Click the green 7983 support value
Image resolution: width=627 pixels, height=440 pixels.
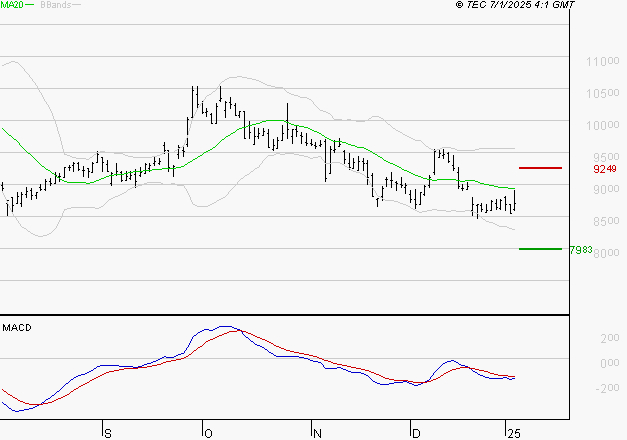[x=581, y=250]
